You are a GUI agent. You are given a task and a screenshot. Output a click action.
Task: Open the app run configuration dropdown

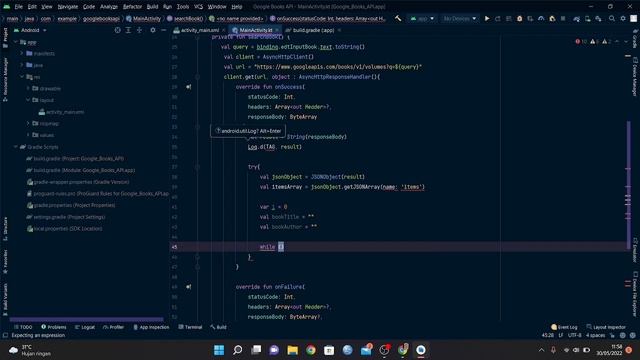pyautogui.click(x=422, y=18)
